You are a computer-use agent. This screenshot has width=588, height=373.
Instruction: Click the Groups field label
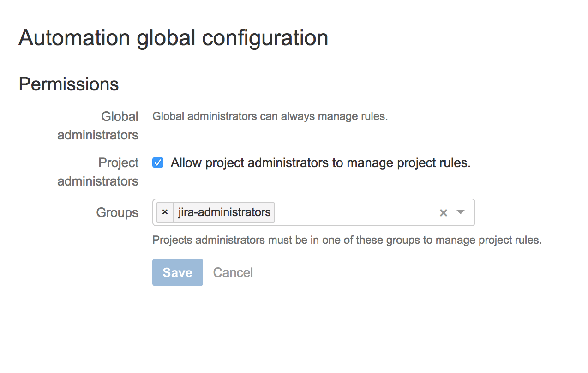pos(117,212)
